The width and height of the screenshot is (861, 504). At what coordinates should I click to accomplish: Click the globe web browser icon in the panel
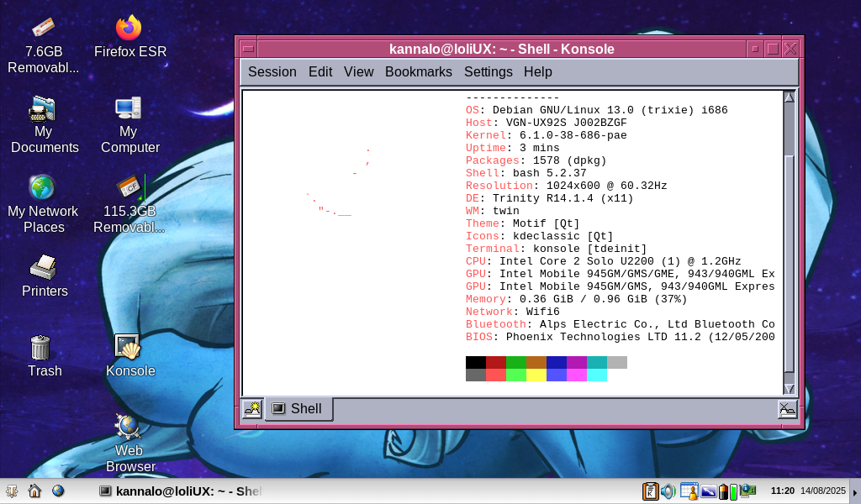(x=58, y=491)
